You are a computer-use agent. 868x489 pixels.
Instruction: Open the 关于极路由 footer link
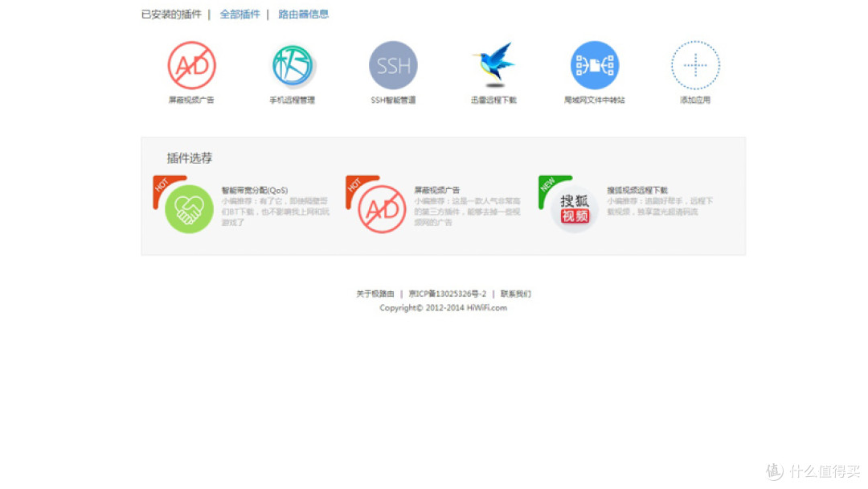(375, 294)
